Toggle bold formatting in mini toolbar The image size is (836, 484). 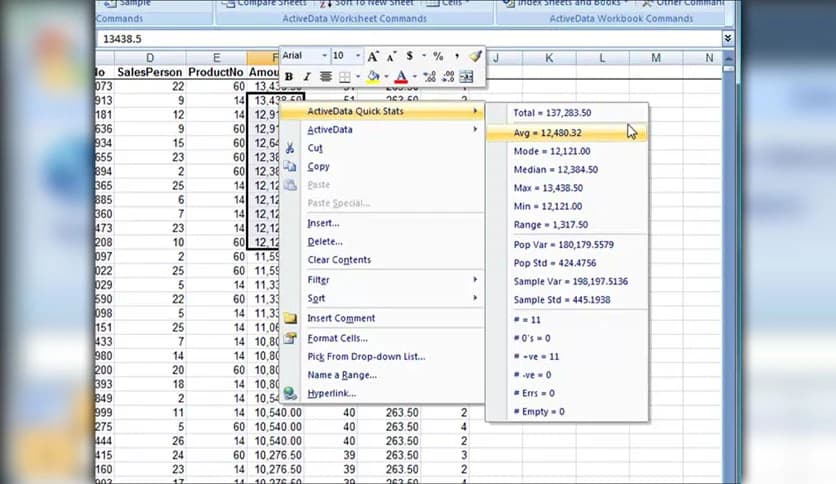[288, 77]
